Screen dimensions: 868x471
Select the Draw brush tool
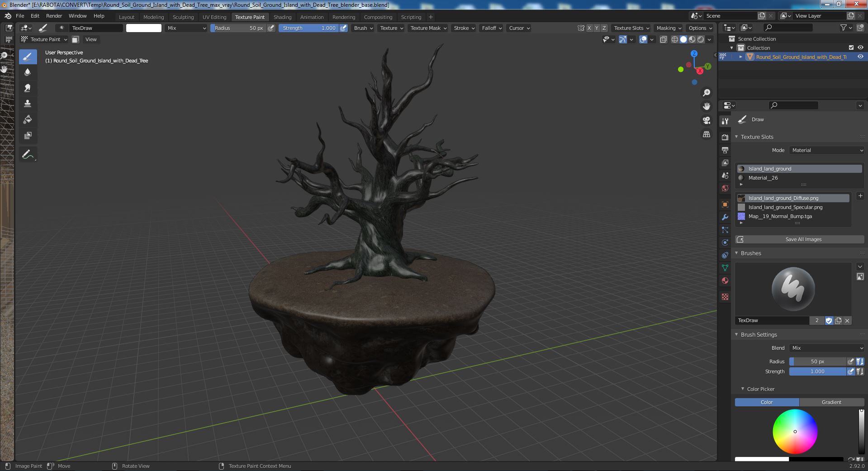[28, 57]
